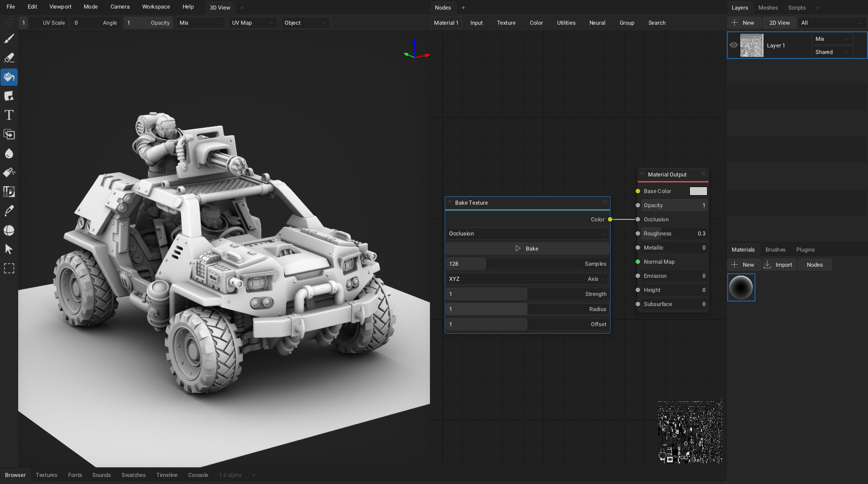Select the dashed rectangle marquee tool
The width and height of the screenshot is (868, 484).
pos(9,269)
